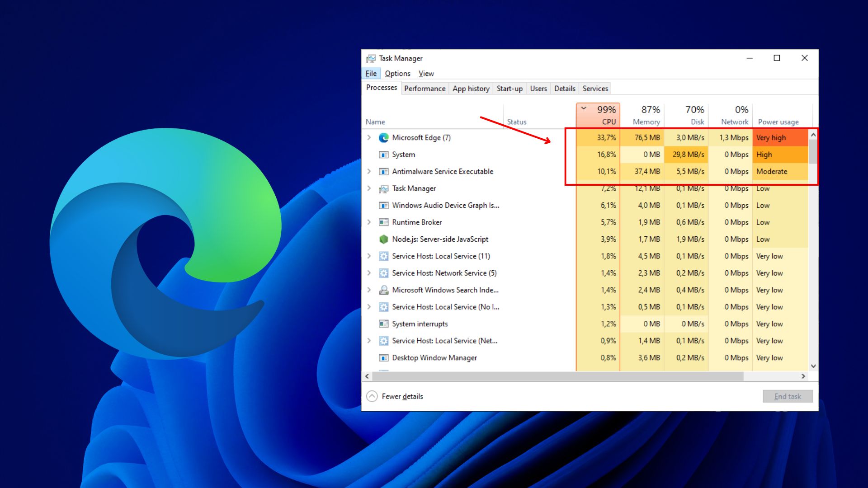Expand the Runtime Broker process group
Viewport: 868px width, 488px height.
point(369,222)
